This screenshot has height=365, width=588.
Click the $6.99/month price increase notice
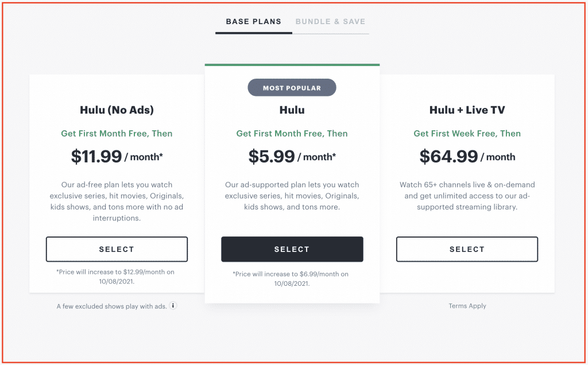tap(291, 279)
